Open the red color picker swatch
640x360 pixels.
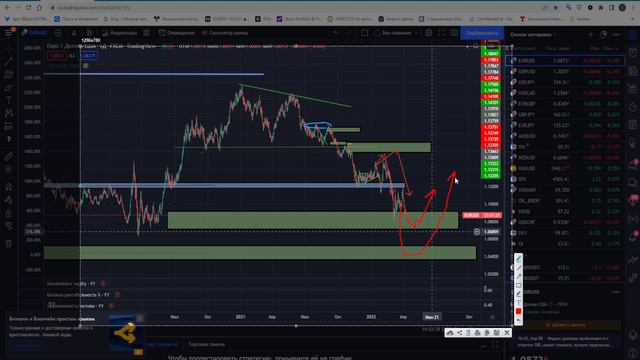[518, 311]
